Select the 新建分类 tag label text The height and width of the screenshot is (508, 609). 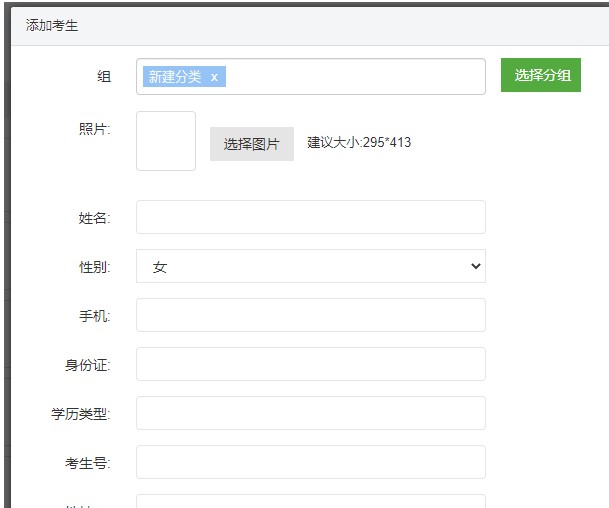click(175, 77)
